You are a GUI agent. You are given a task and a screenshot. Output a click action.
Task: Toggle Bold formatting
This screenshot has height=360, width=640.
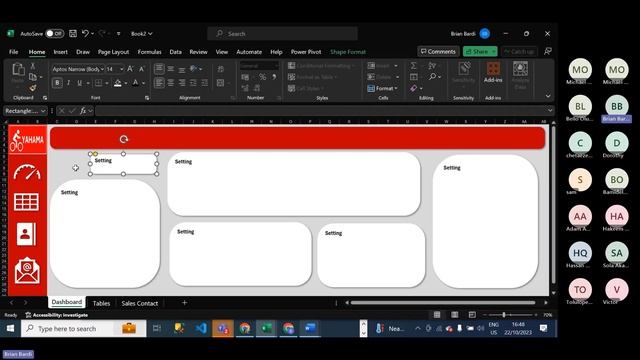[57, 83]
